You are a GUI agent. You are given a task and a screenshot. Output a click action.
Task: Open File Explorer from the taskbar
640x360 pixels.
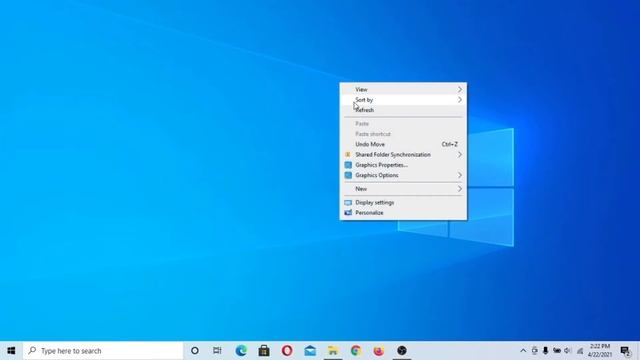click(x=333, y=351)
